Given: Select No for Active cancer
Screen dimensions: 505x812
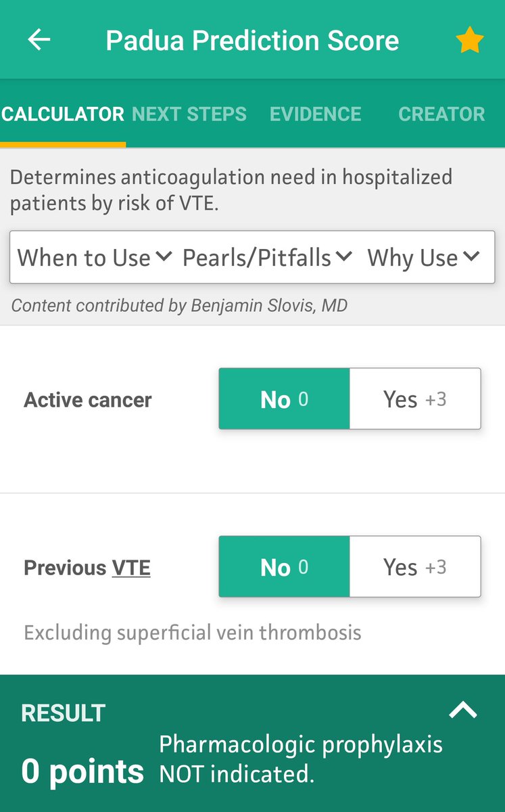Looking at the screenshot, I should coord(284,399).
